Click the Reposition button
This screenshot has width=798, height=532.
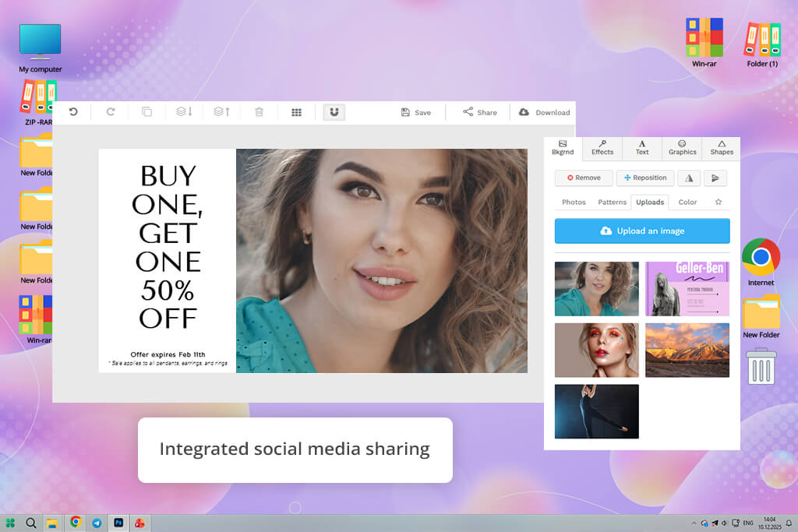pyautogui.click(x=645, y=178)
